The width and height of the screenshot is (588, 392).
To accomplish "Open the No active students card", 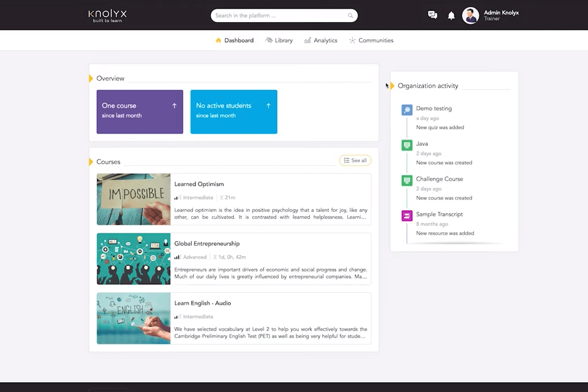I will click(x=234, y=112).
